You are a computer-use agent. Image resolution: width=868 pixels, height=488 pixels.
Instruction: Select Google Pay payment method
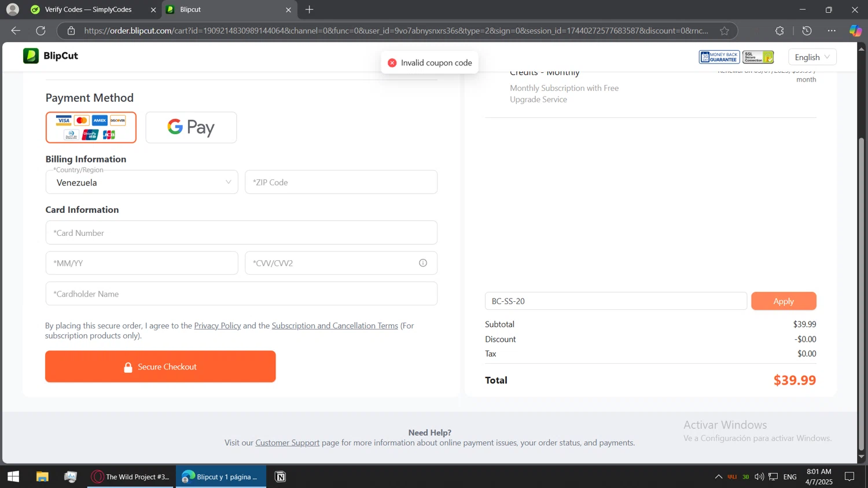[191, 127]
